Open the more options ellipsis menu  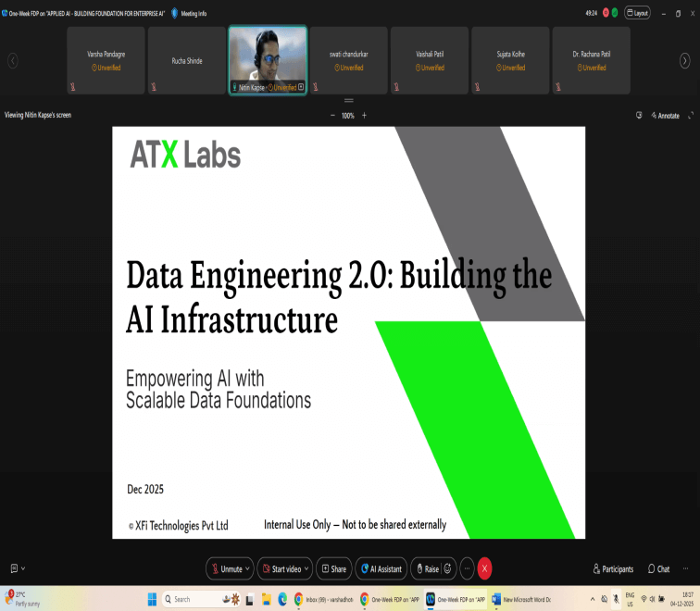[468, 568]
